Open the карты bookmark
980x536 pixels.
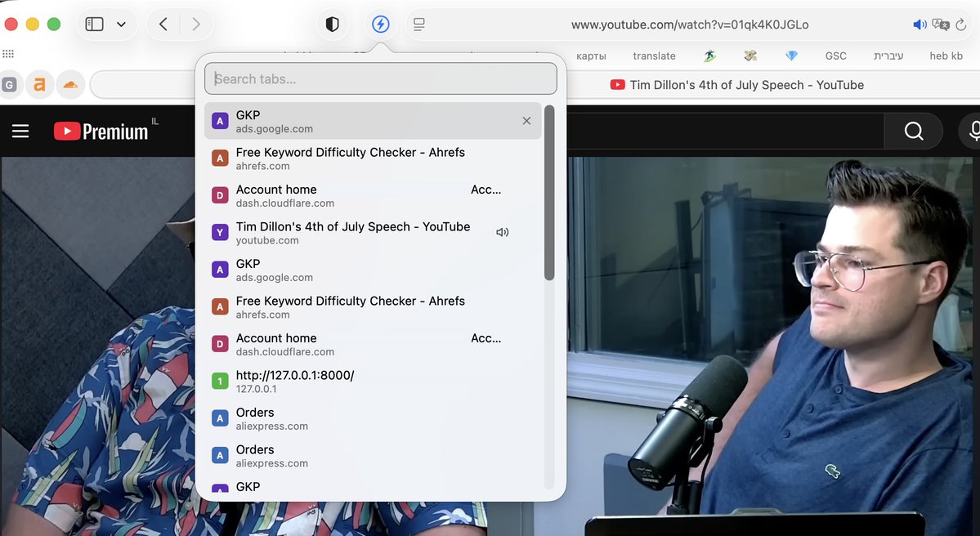(x=591, y=56)
